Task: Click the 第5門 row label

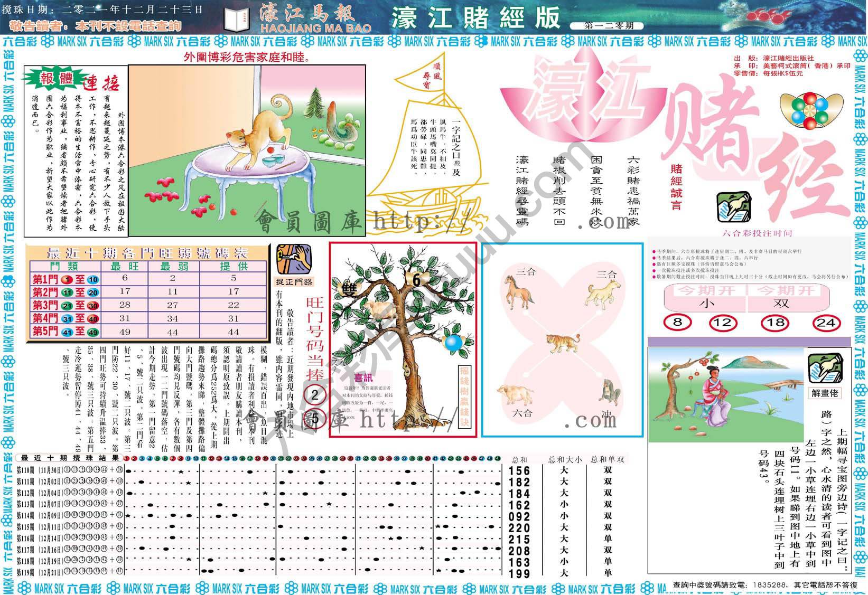Action: [66, 332]
